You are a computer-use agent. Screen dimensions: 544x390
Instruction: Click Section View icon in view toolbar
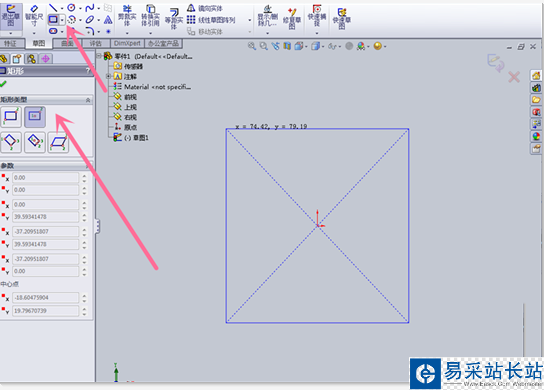click(287, 46)
